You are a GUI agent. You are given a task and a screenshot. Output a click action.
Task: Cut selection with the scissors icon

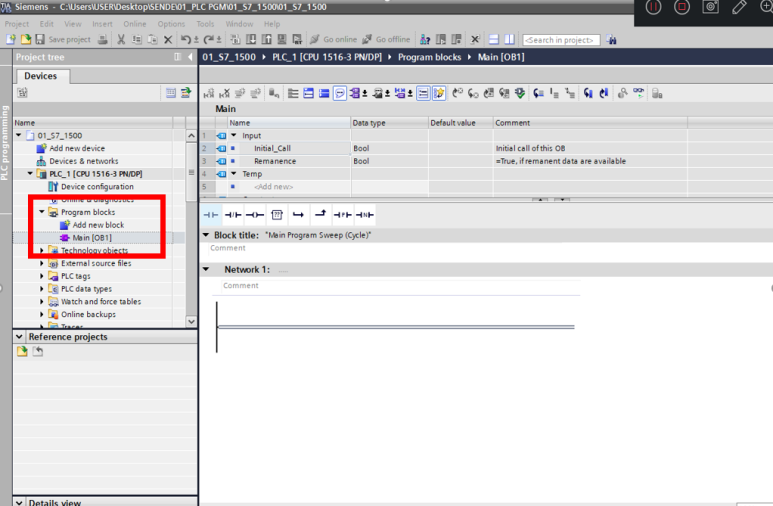point(121,39)
